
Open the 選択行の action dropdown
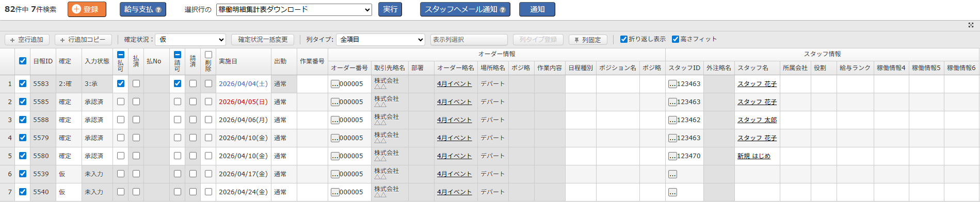[x=294, y=9]
